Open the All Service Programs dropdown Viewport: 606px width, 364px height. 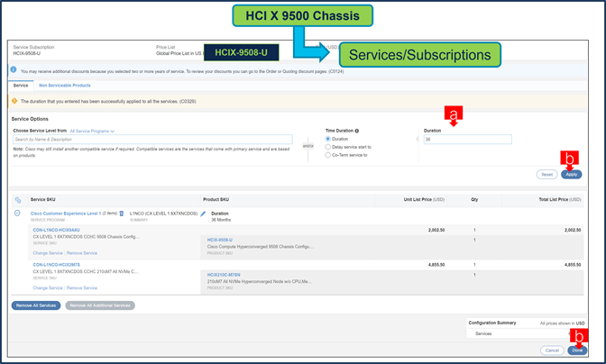[92, 132]
